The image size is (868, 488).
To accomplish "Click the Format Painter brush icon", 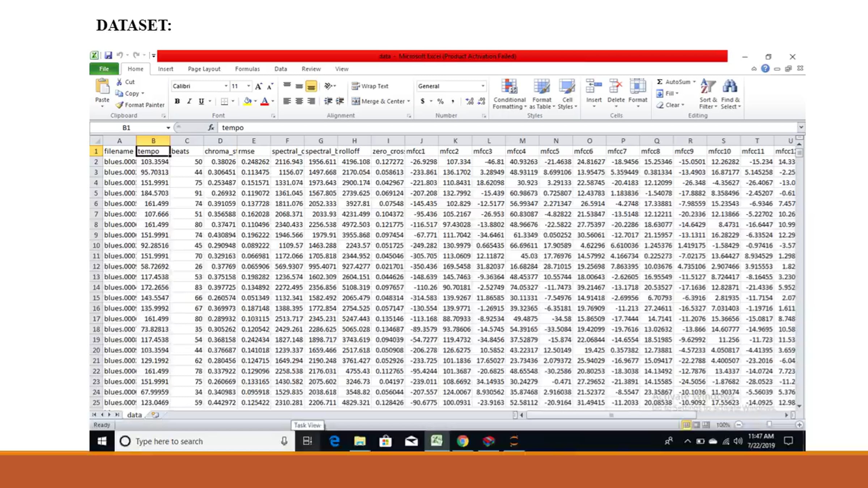I will tap(120, 105).
